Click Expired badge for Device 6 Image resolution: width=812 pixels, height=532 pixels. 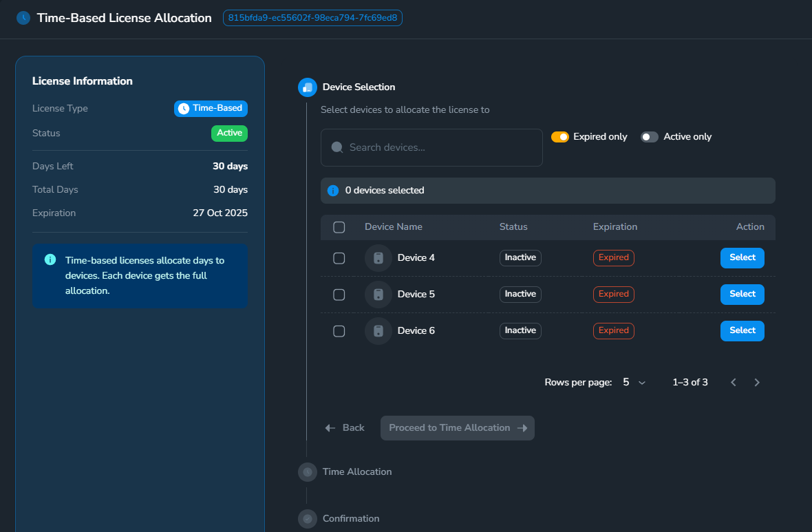click(x=614, y=330)
